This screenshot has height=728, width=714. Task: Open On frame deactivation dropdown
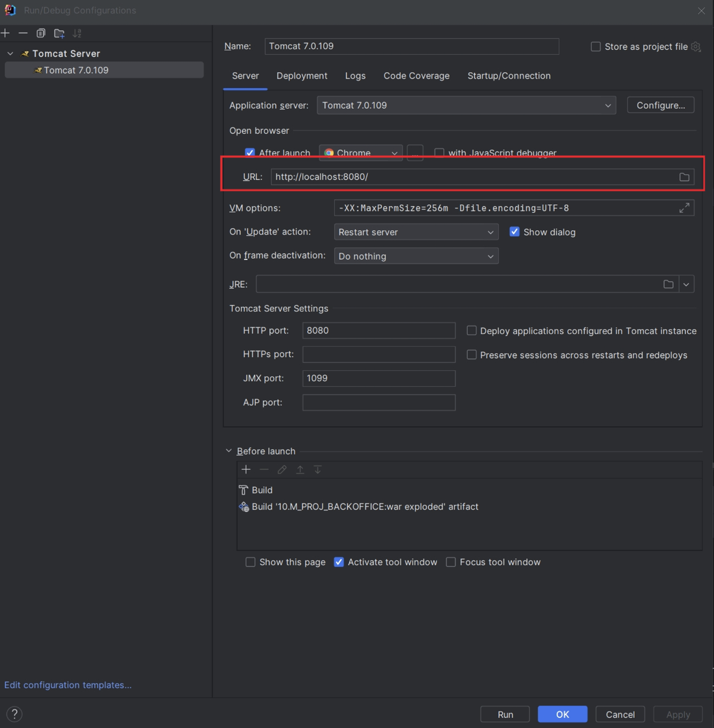point(416,256)
